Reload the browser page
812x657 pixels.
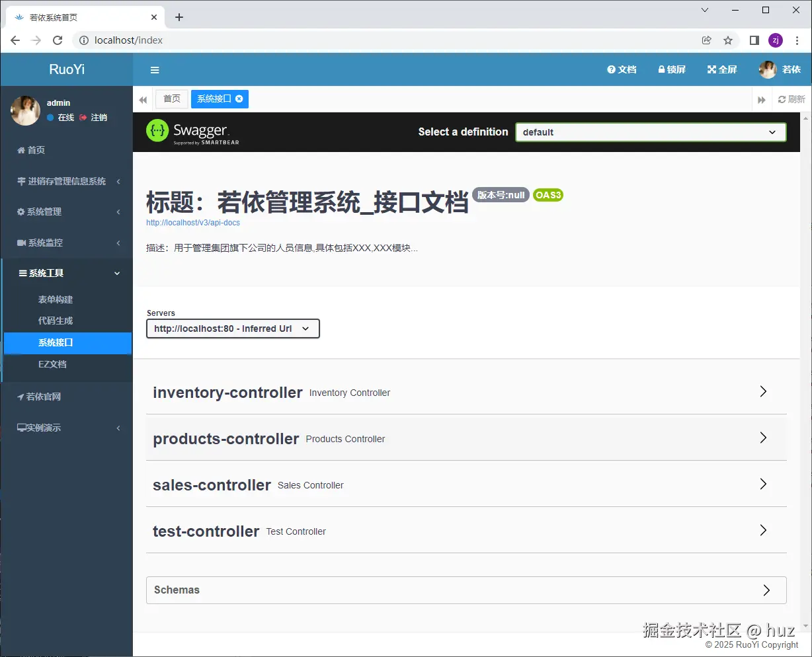click(x=58, y=40)
